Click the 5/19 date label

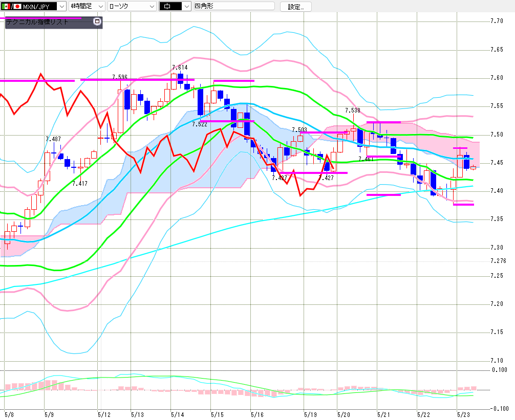point(310,415)
